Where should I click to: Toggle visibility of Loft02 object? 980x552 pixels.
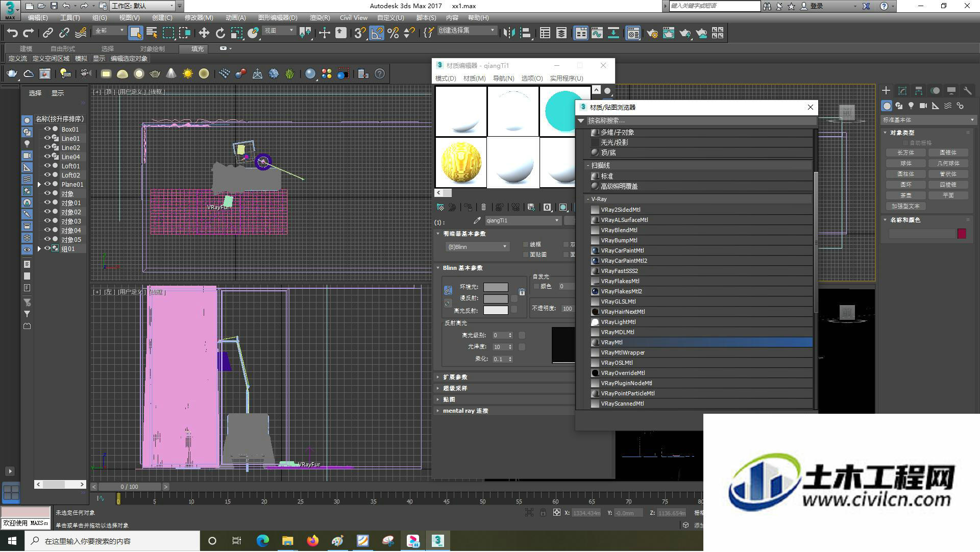pos(47,175)
